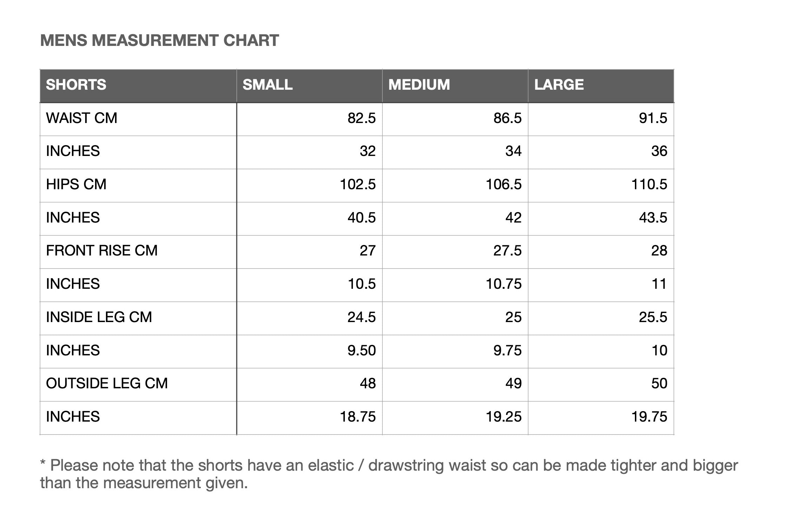Select the small inside leg value 24.5
This screenshot has height=532, width=791.
[362, 317]
